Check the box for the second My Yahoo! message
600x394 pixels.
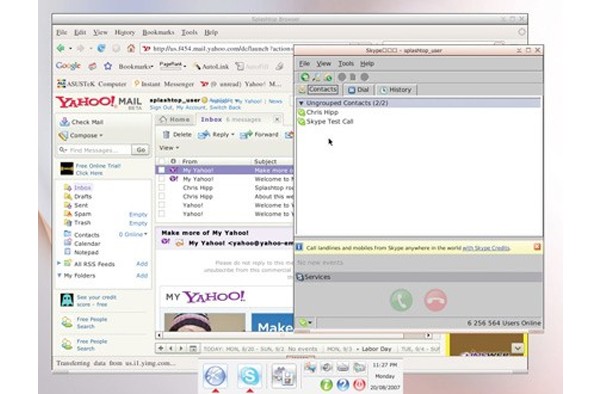[162, 179]
